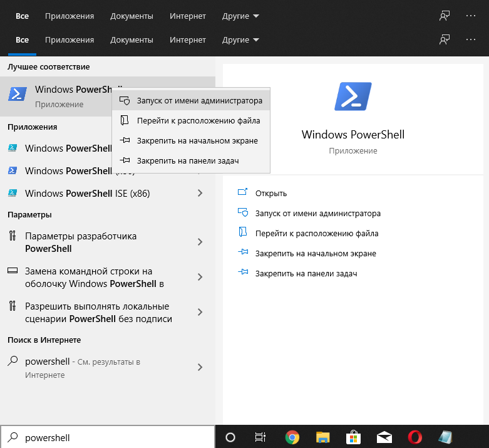Click admin shield icon in the preview pane
Screen dimensions: 489x448
click(243, 212)
